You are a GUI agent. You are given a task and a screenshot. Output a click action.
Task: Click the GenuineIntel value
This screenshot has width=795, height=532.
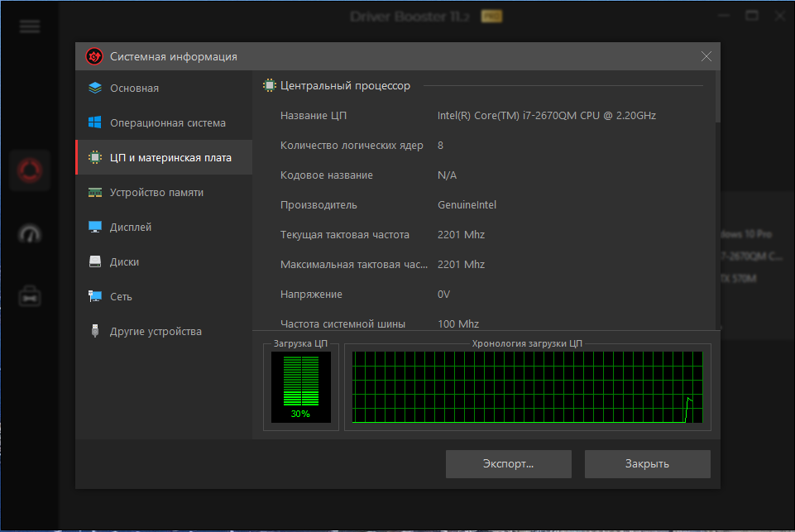coord(467,205)
